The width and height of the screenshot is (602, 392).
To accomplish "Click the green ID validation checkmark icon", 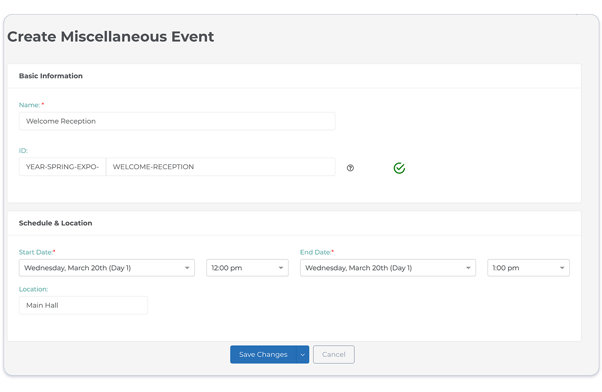I will 399,168.
